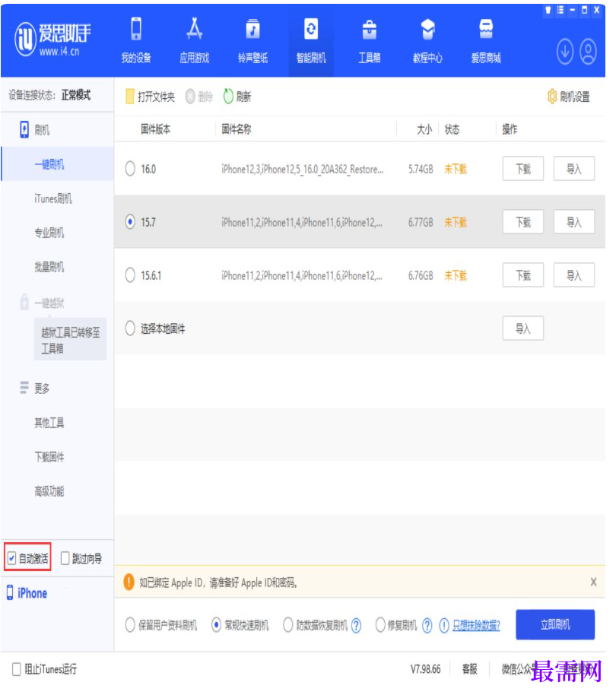
Task: Open 教程中心 tutorial center icon
Action: [427, 30]
